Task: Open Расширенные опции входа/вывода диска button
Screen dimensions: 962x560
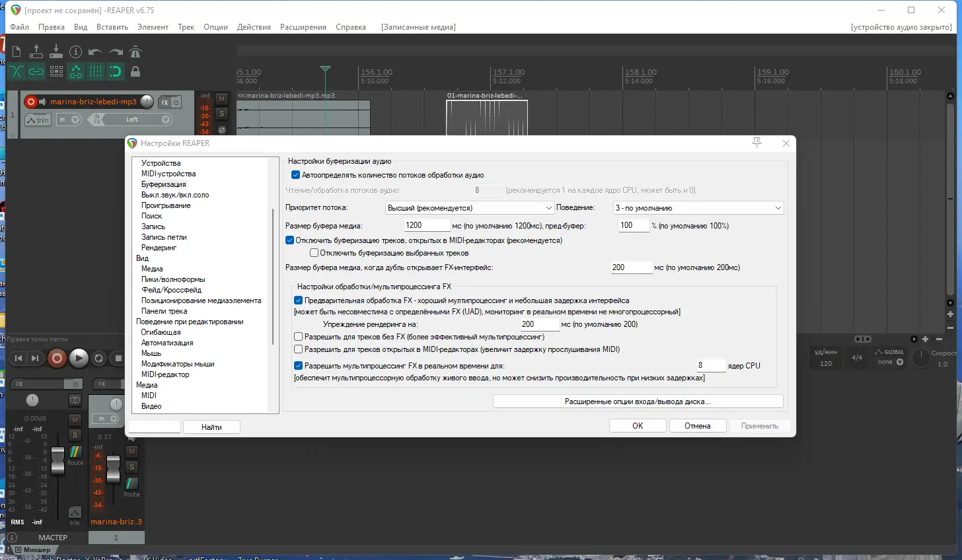Action: (638, 402)
